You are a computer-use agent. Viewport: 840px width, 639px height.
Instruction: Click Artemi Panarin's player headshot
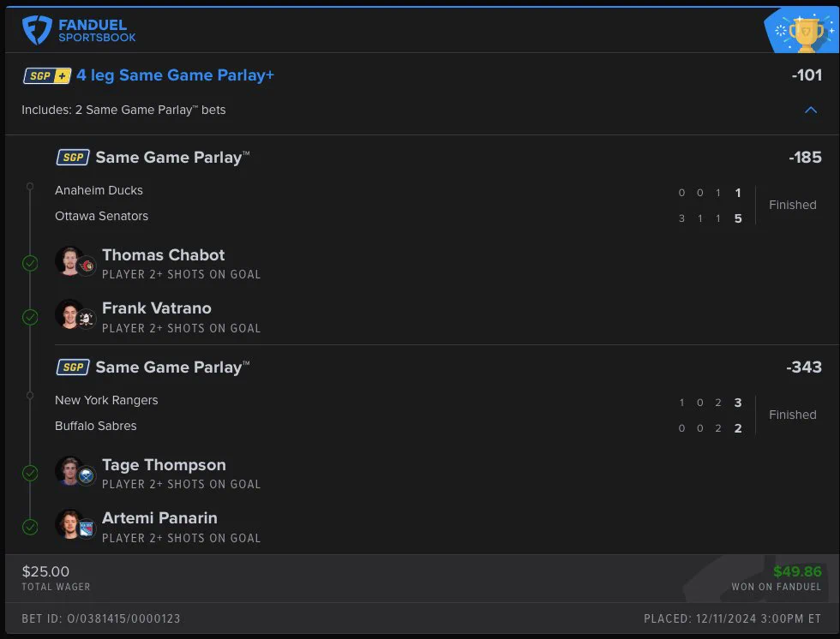[x=69, y=524]
